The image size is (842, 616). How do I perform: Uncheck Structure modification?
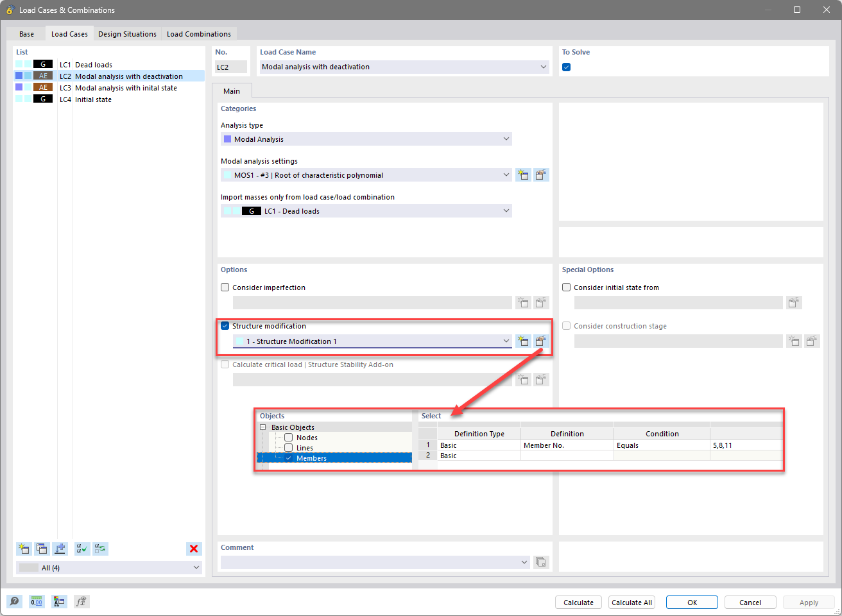pyautogui.click(x=225, y=325)
